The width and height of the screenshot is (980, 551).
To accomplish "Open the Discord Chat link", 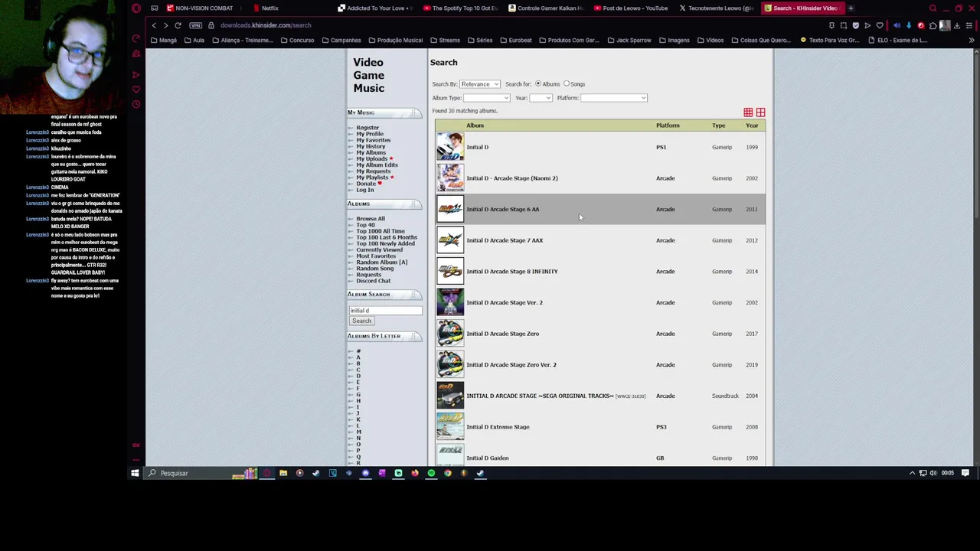I will (x=373, y=281).
